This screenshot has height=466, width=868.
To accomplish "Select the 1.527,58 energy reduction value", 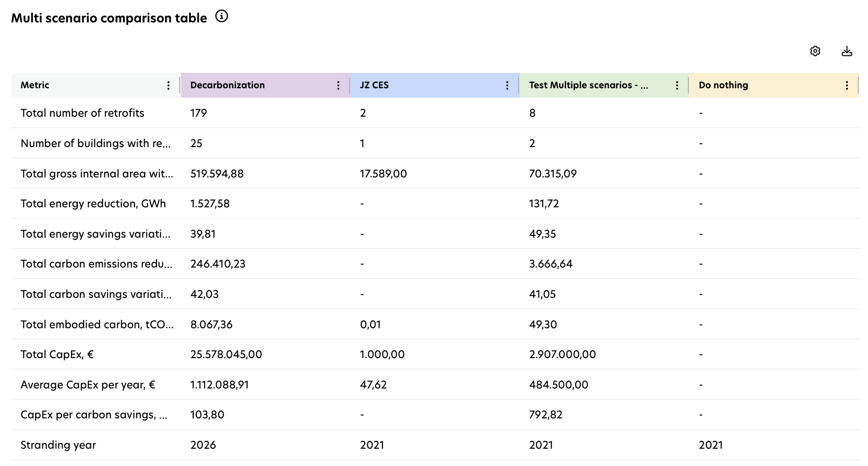I will [210, 204].
